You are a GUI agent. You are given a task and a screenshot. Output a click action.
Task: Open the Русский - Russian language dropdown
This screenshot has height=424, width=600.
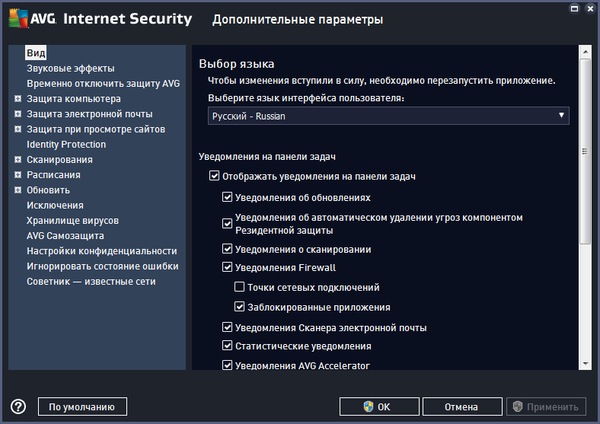[389, 116]
